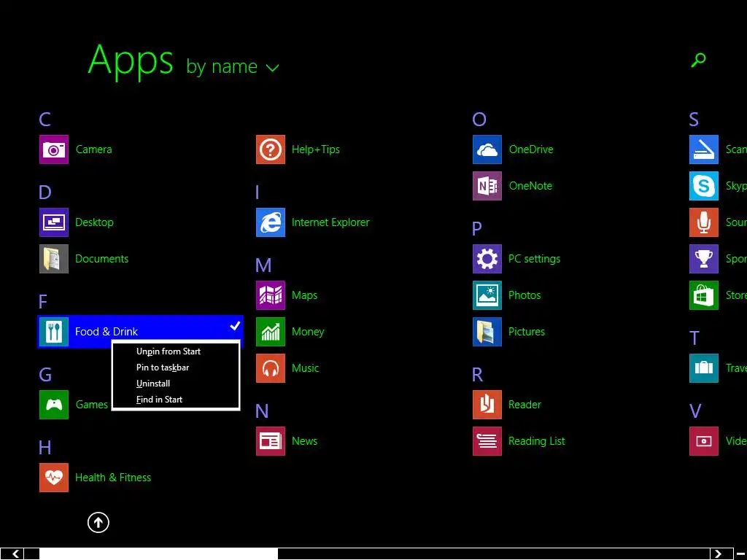Choose Find in Start
The width and height of the screenshot is (747, 560).
tap(160, 400)
